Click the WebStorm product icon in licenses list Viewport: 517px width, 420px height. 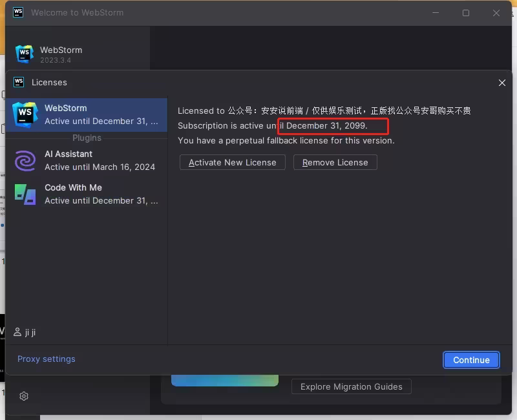click(25, 114)
